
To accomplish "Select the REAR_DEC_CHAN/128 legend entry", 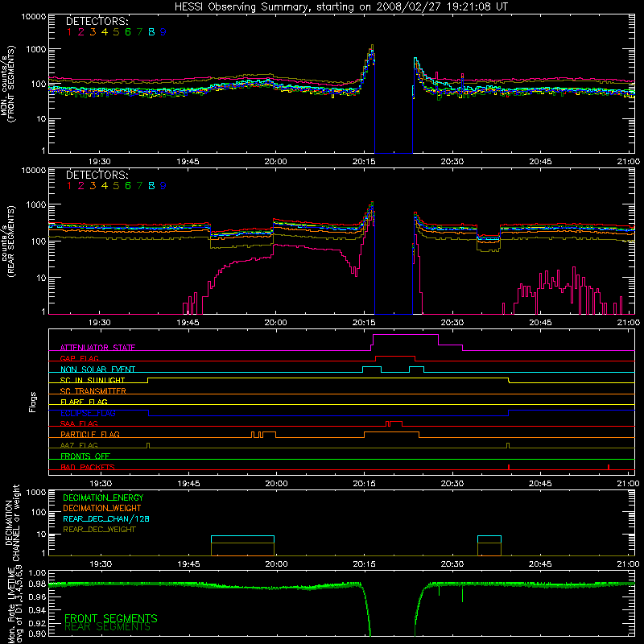I will 106,518.
